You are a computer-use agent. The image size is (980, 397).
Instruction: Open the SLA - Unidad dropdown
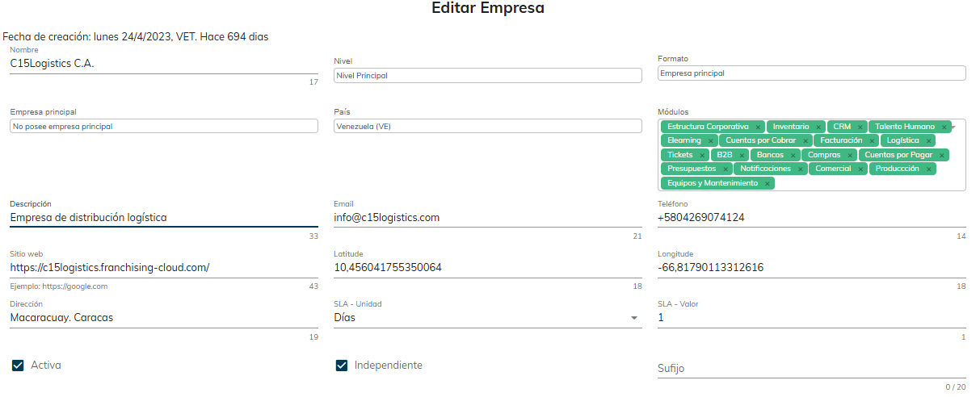[487, 318]
